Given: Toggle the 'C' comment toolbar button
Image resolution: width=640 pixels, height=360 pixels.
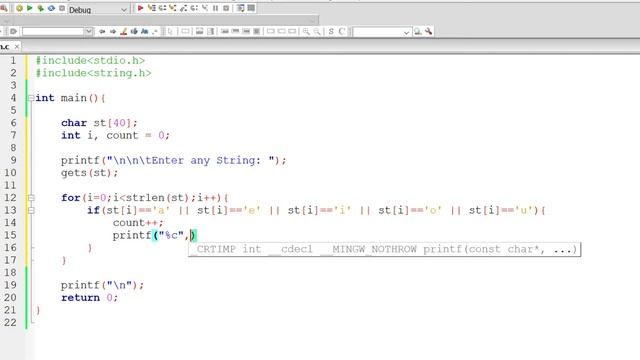Looking at the screenshot, I should point(342,31).
